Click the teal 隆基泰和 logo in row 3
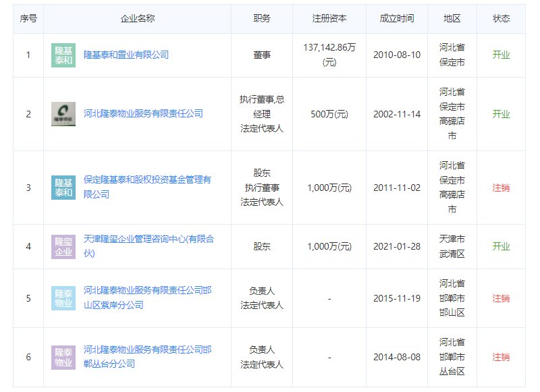 (x=63, y=188)
